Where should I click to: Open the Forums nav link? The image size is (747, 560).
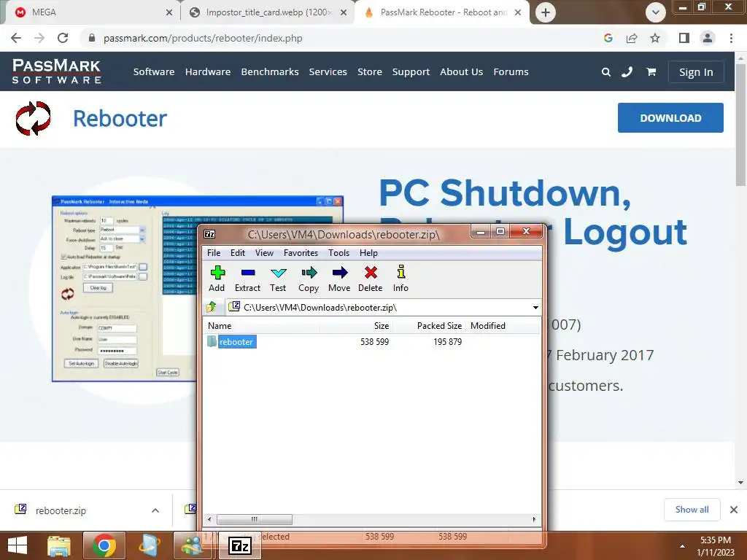pos(511,72)
